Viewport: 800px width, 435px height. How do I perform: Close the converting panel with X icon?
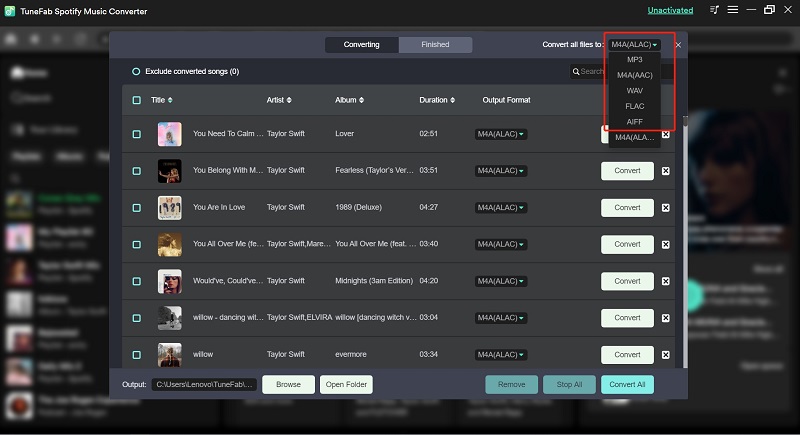[x=678, y=45]
